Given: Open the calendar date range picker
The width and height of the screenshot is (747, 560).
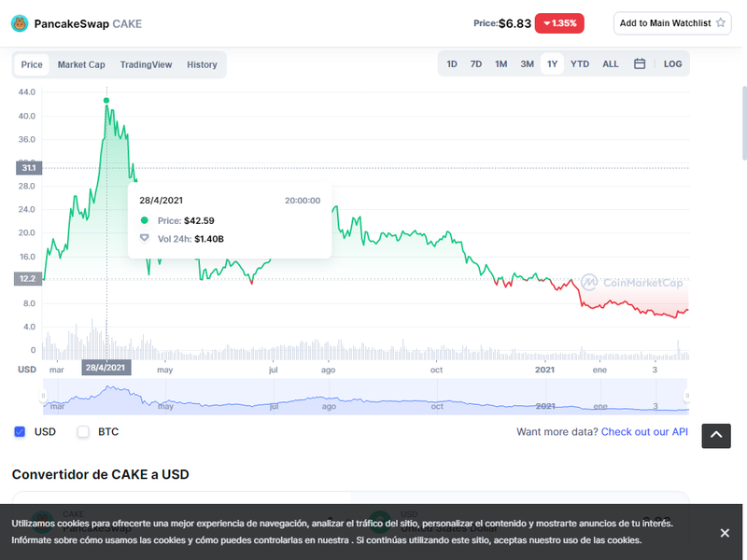Looking at the screenshot, I should click(x=640, y=64).
